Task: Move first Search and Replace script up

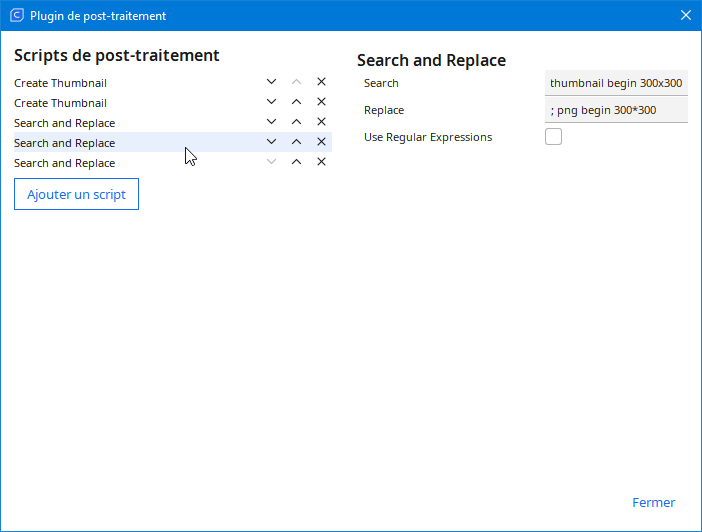Action: click(296, 122)
